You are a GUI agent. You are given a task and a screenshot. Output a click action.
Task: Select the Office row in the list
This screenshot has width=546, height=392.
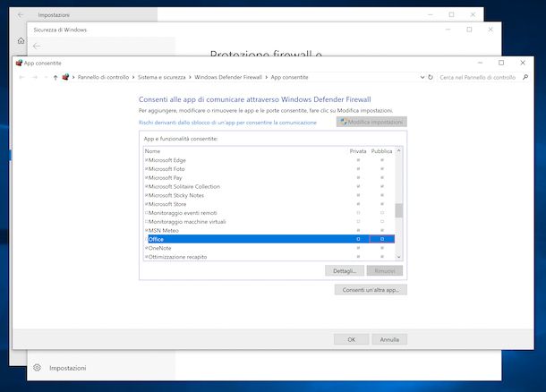pyautogui.click(x=269, y=239)
